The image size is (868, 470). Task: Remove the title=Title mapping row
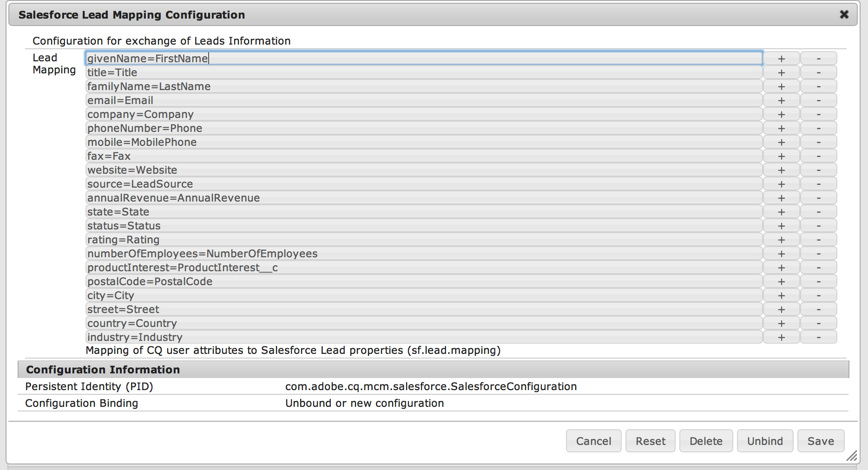click(819, 72)
